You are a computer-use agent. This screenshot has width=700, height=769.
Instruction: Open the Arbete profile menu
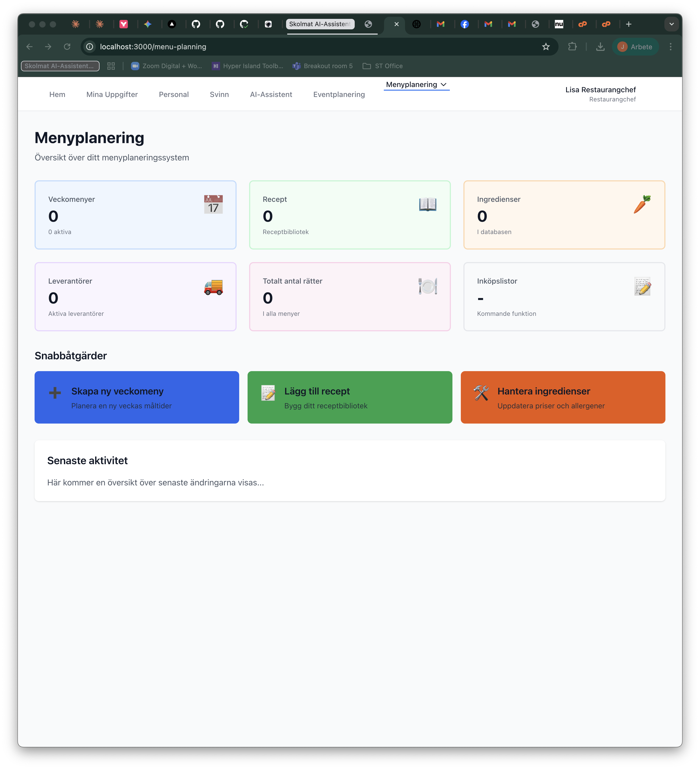point(635,47)
